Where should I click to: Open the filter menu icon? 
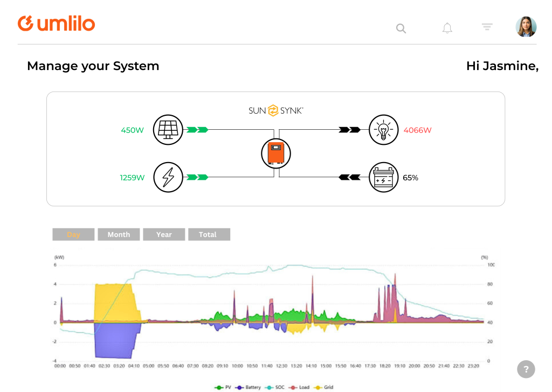487,27
